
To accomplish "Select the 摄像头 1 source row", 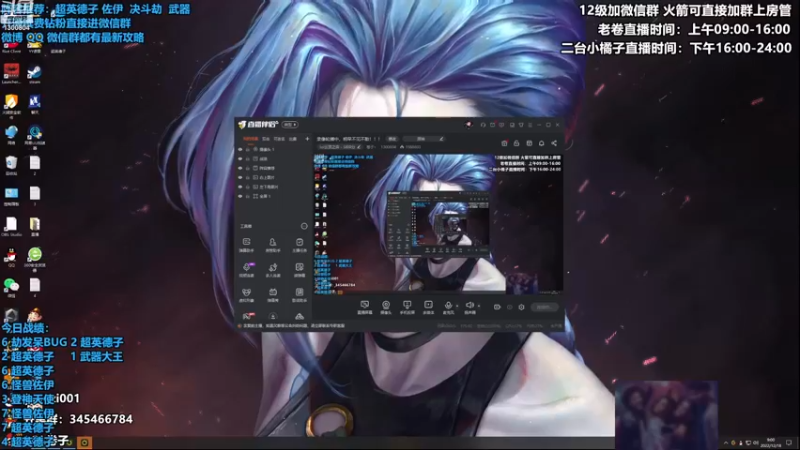I will pos(274,149).
